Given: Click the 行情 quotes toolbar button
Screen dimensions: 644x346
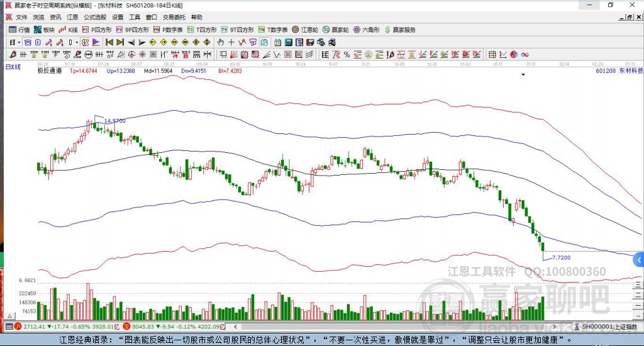Looking at the screenshot, I should click(19, 30).
